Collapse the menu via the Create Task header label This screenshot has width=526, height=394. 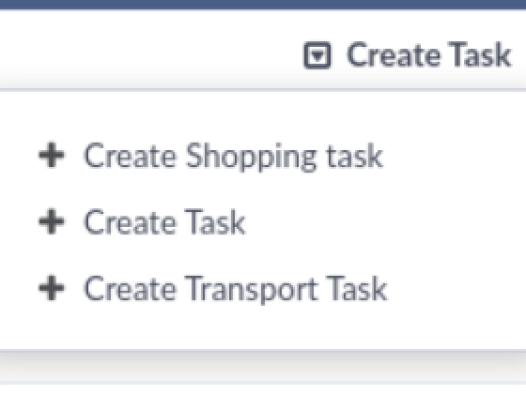pyautogui.click(x=429, y=54)
